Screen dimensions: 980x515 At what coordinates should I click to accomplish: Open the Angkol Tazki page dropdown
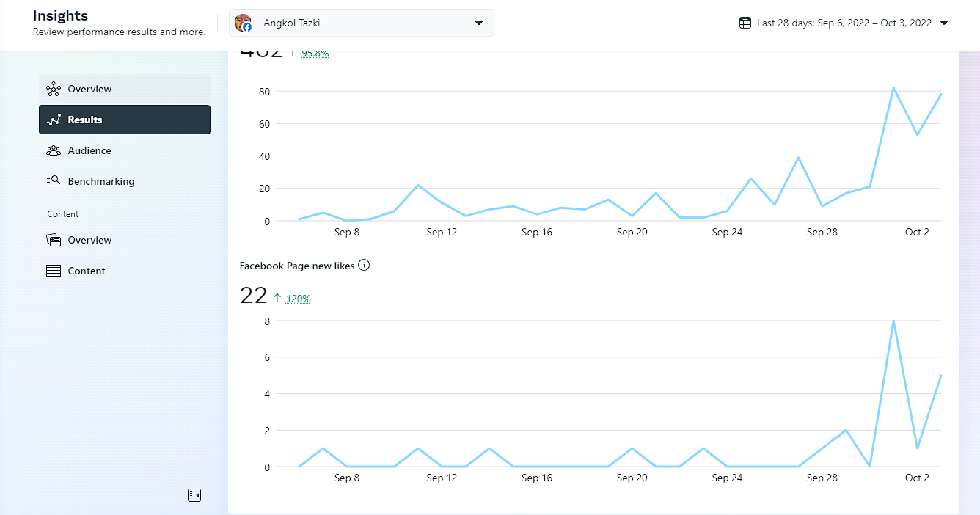click(x=479, y=23)
